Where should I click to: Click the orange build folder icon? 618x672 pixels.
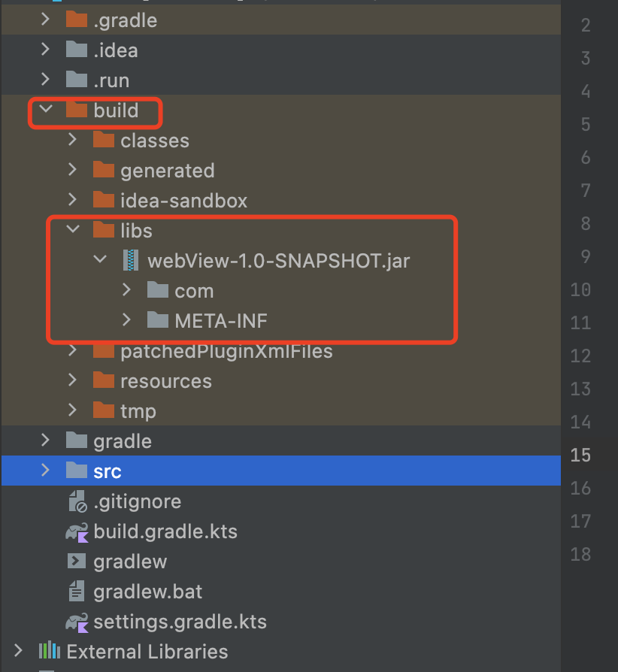point(77,110)
